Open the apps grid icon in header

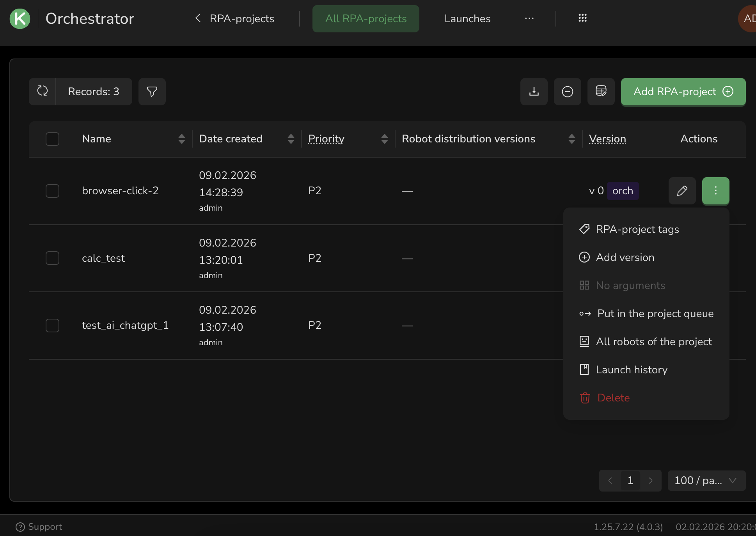[582, 18]
